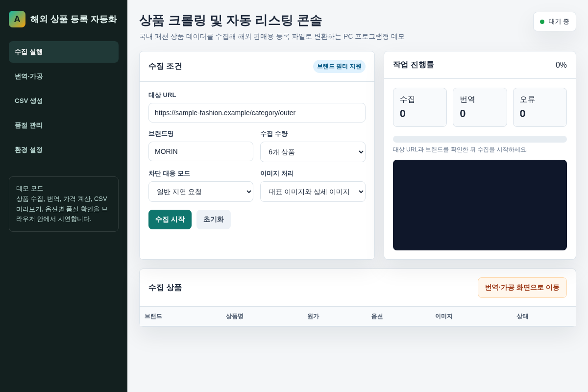Click the 상태 column header
This screenshot has width=588, height=392.
(x=522, y=317)
